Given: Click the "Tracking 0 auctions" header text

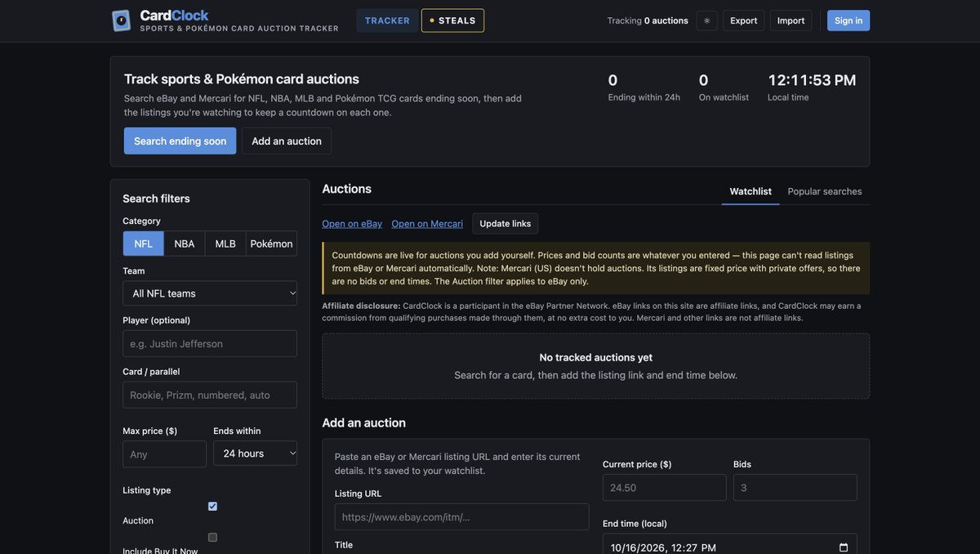Looking at the screenshot, I should click(648, 20).
